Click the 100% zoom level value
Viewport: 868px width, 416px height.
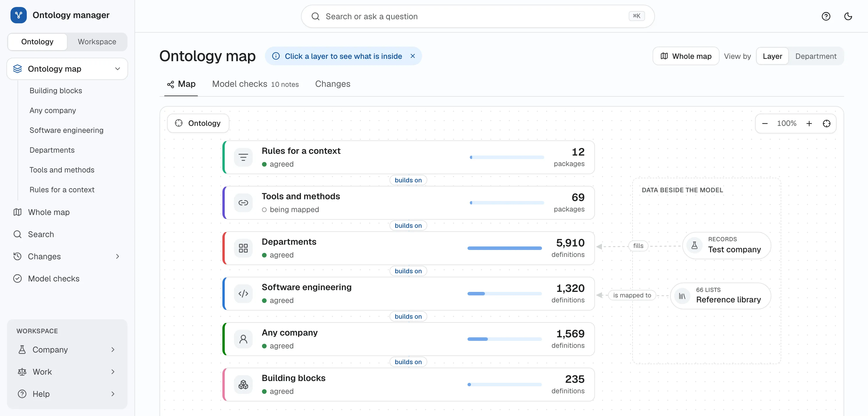click(x=787, y=124)
